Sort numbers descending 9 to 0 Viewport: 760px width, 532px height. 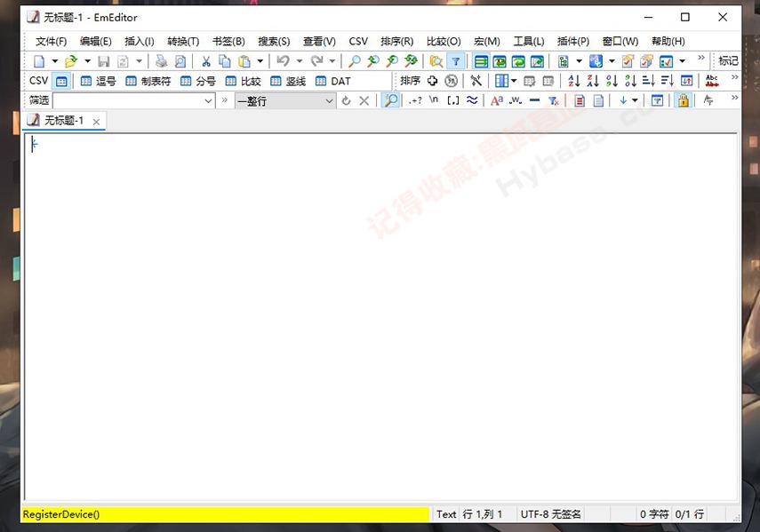coord(630,81)
